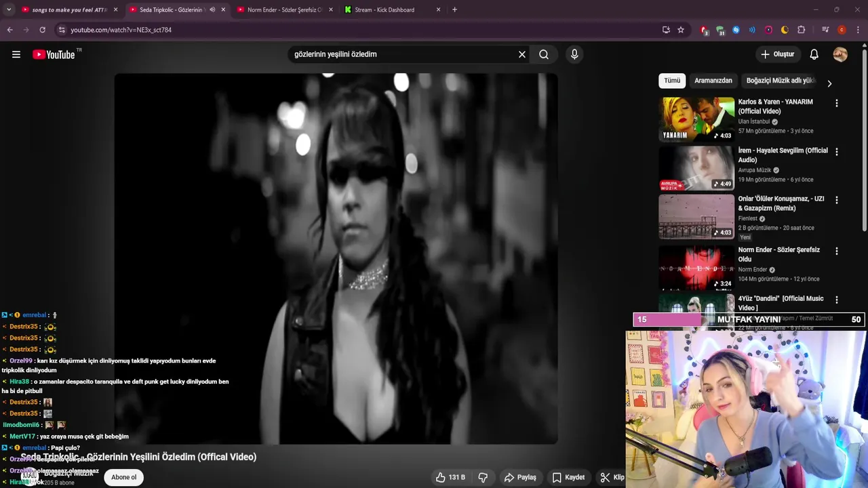Open the pink camera extension icon
This screenshot has width=868, height=488.
(768, 30)
